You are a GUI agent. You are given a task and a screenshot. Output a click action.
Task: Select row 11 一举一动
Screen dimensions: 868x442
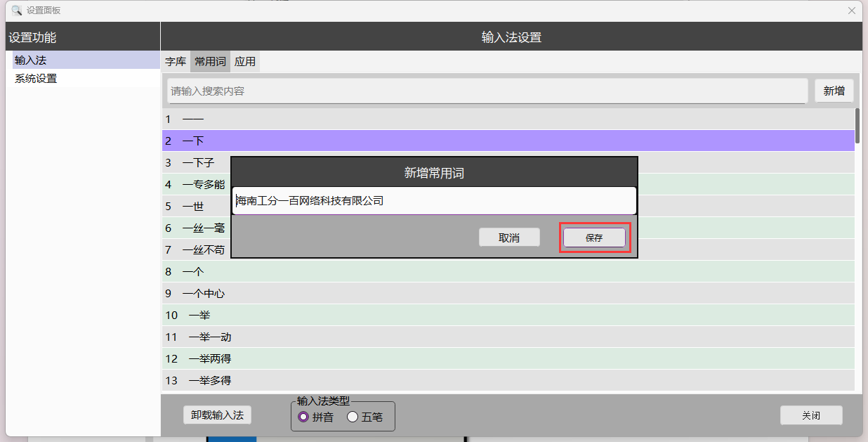[x=508, y=337]
